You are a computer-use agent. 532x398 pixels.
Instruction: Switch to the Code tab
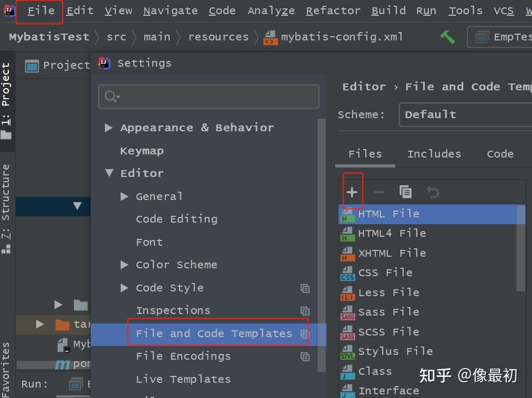tap(499, 153)
